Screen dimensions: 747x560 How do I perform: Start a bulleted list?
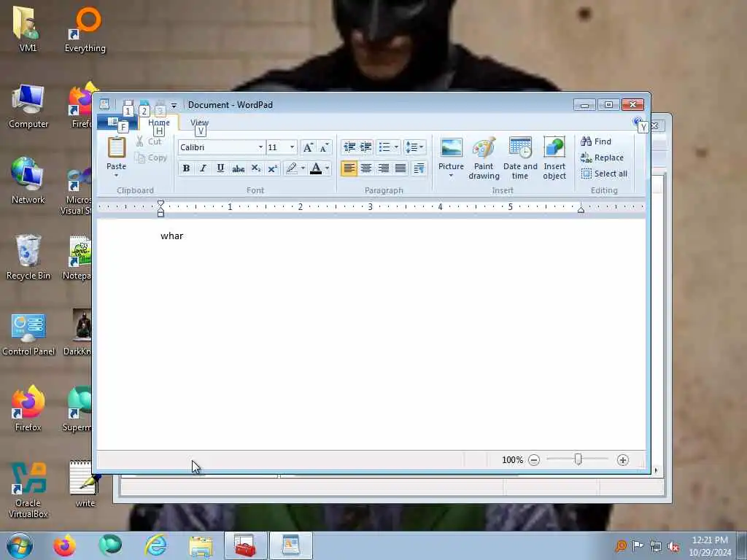click(x=384, y=147)
